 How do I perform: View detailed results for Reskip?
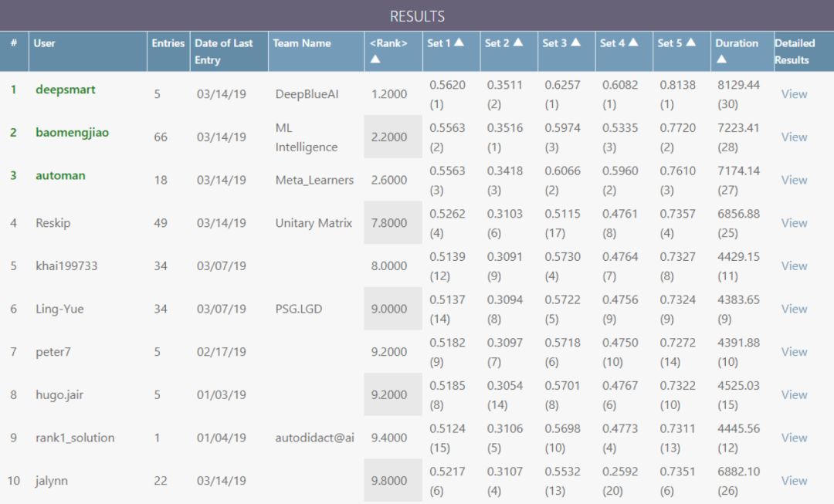[x=794, y=223]
